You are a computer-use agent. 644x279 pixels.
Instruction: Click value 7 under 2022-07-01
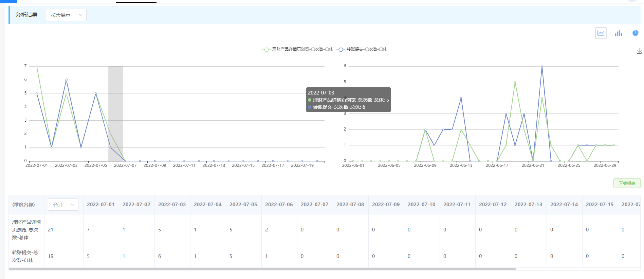point(88,230)
